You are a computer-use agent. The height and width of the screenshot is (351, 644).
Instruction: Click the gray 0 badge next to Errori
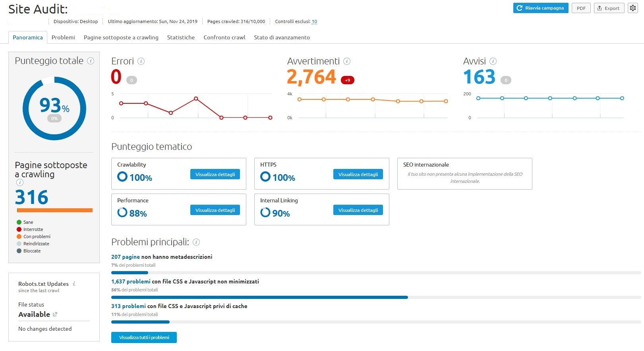click(x=132, y=80)
